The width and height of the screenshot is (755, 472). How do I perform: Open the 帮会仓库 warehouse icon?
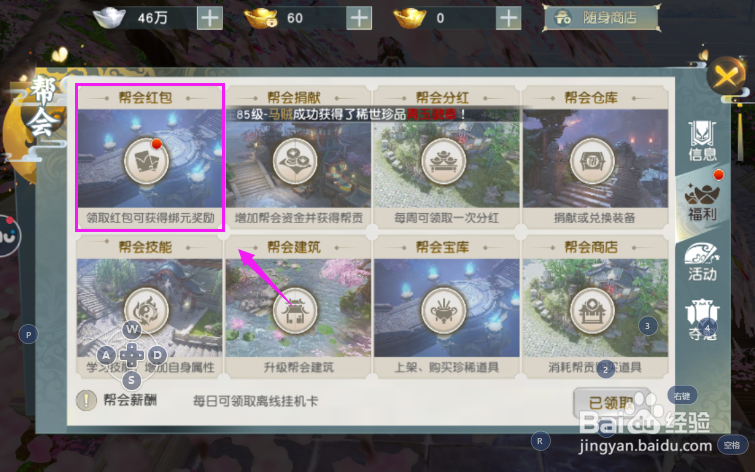tap(592, 161)
